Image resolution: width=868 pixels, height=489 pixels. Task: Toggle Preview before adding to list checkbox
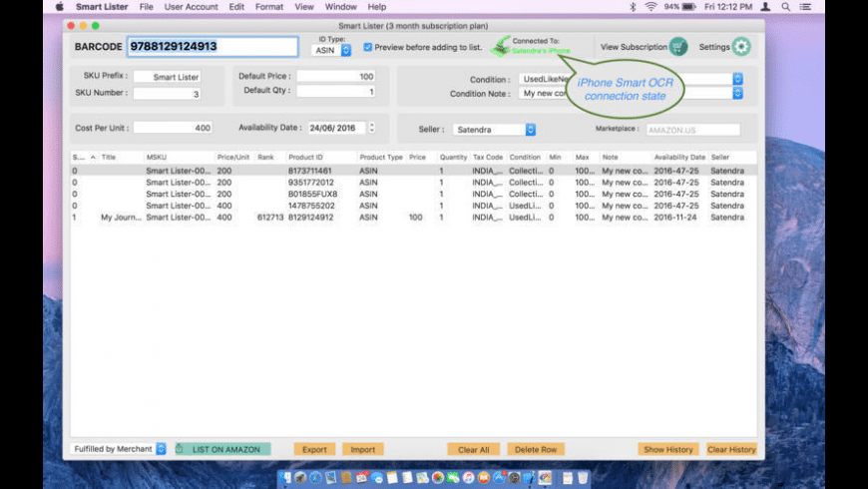pos(367,47)
